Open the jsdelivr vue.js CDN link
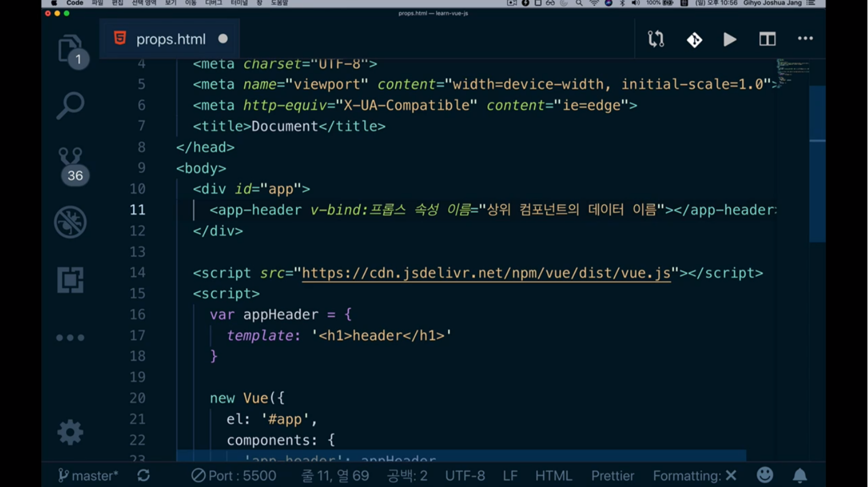 (x=486, y=273)
